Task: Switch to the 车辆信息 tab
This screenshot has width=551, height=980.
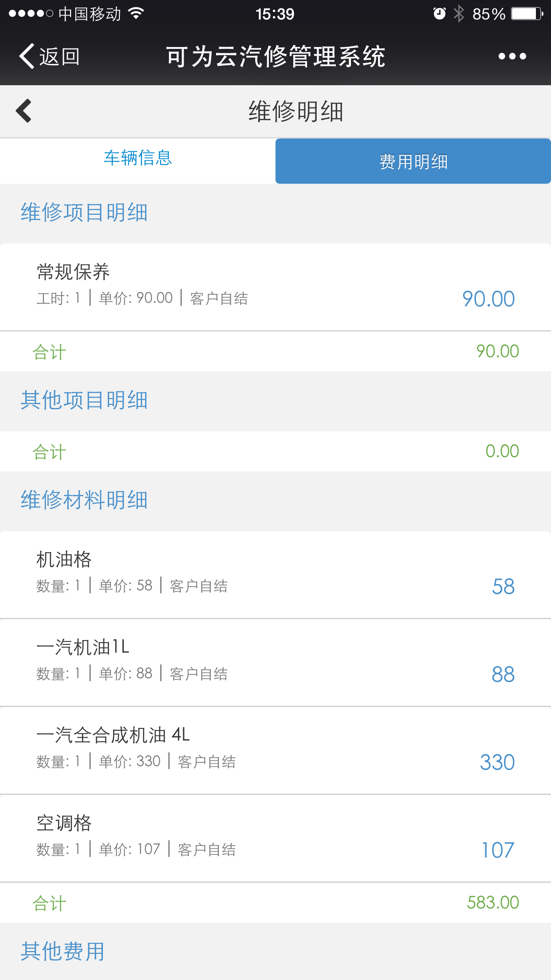Action: [138, 158]
